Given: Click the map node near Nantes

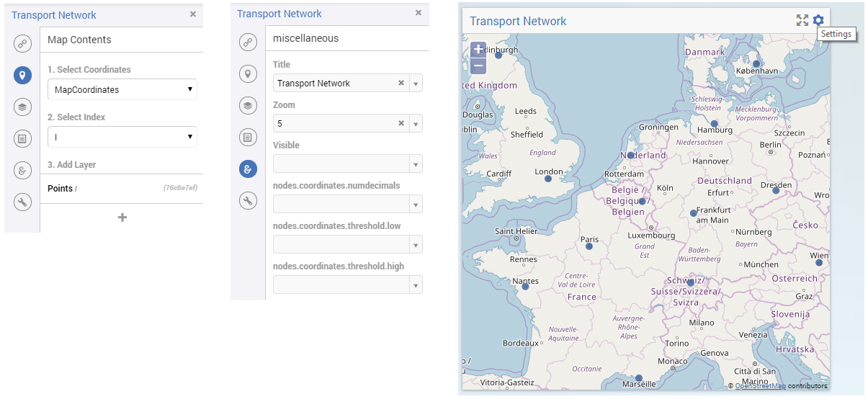Looking at the screenshot, I should [x=525, y=287].
